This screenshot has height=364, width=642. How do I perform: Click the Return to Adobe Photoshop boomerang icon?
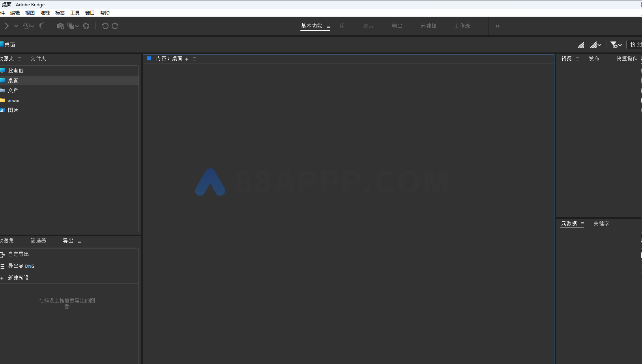[x=42, y=26]
